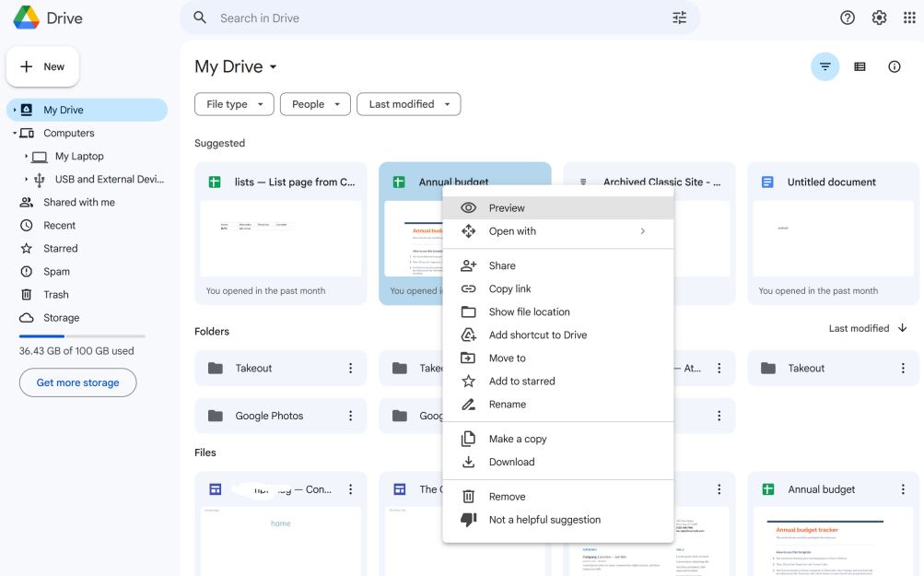Click the storage usage progress bar
This screenshot has width=924, height=576.
pos(82,336)
